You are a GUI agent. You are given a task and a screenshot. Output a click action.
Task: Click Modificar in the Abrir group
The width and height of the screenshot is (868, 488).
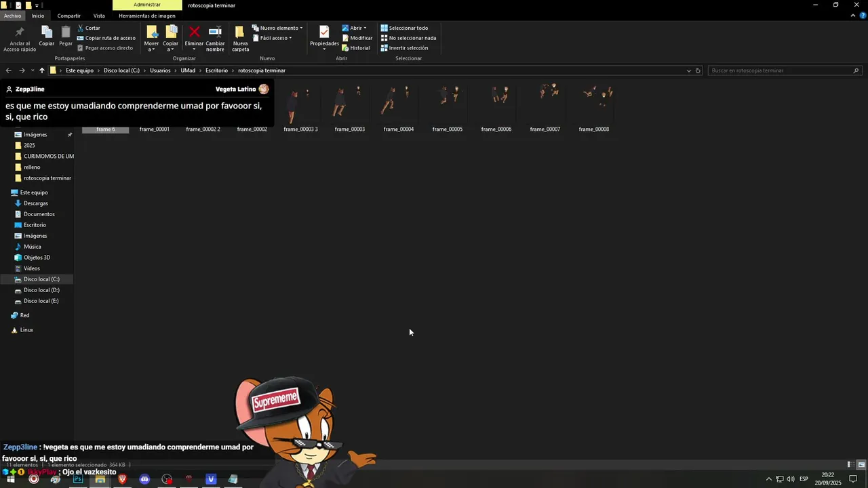pyautogui.click(x=357, y=38)
